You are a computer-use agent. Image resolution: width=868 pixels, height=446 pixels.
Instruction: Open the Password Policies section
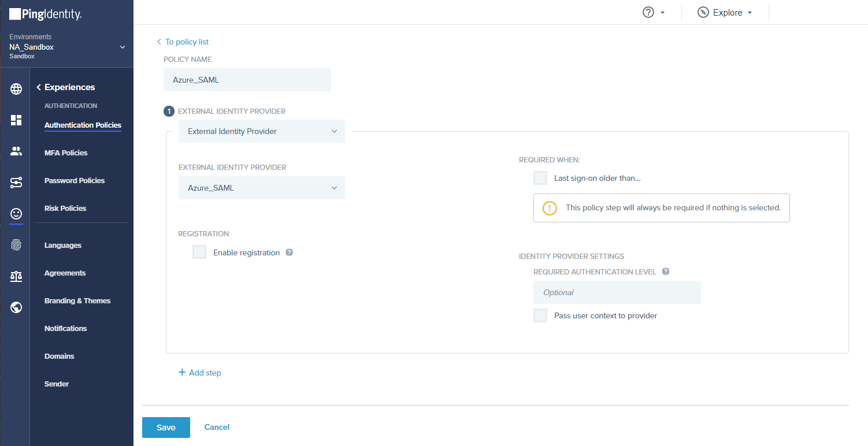coord(75,180)
